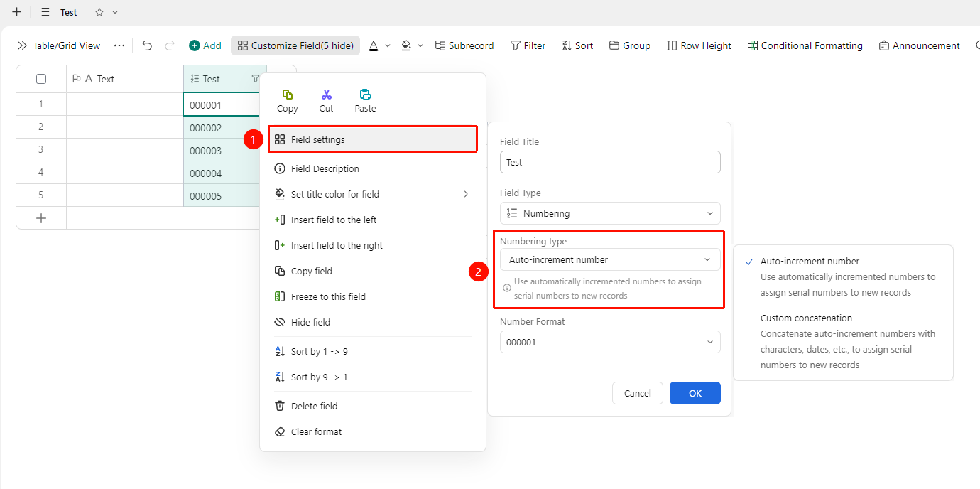This screenshot has height=489, width=980.
Task: Star the Test document as favorite
Action: 99,12
